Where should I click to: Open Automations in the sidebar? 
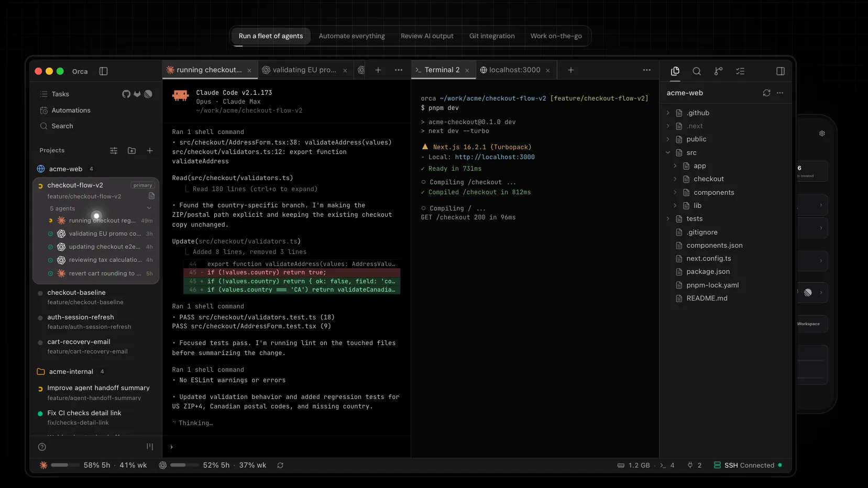(x=65, y=110)
